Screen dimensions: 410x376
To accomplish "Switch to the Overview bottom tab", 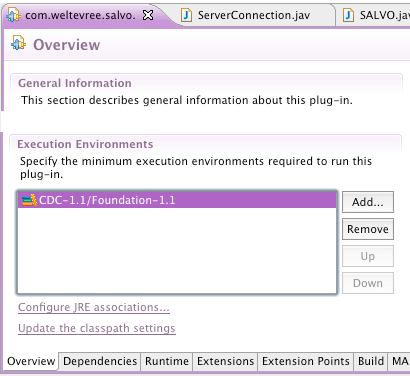I will coord(31,361).
